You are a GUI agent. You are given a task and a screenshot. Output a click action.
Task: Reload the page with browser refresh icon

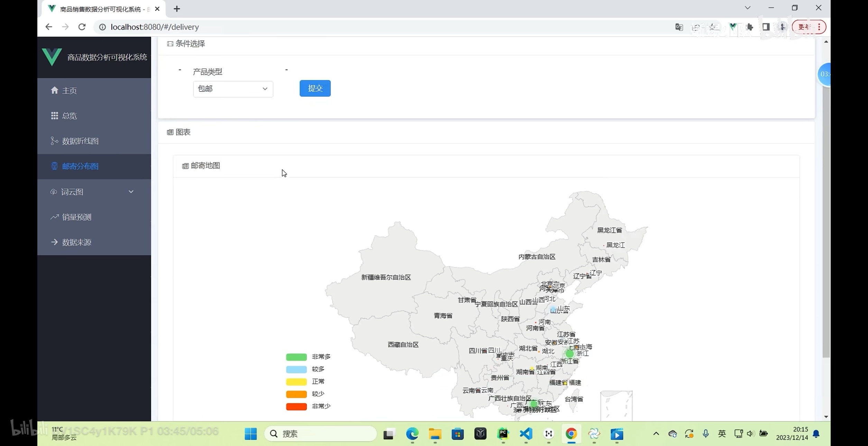tap(82, 27)
